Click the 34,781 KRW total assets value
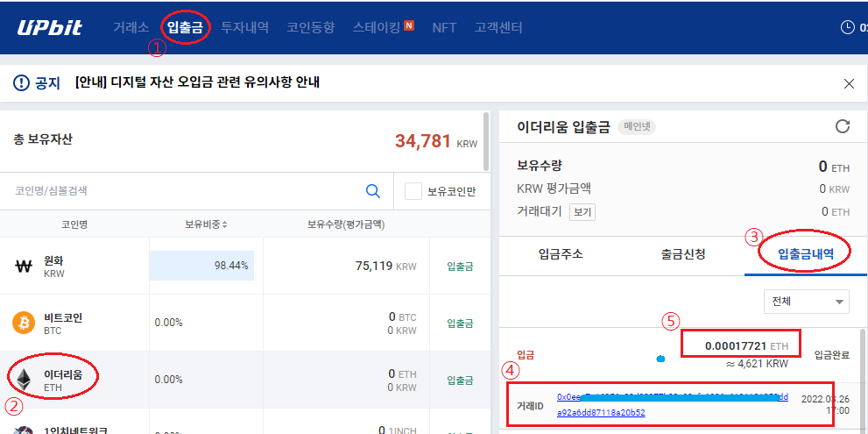The image size is (868, 434). click(x=435, y=141)
